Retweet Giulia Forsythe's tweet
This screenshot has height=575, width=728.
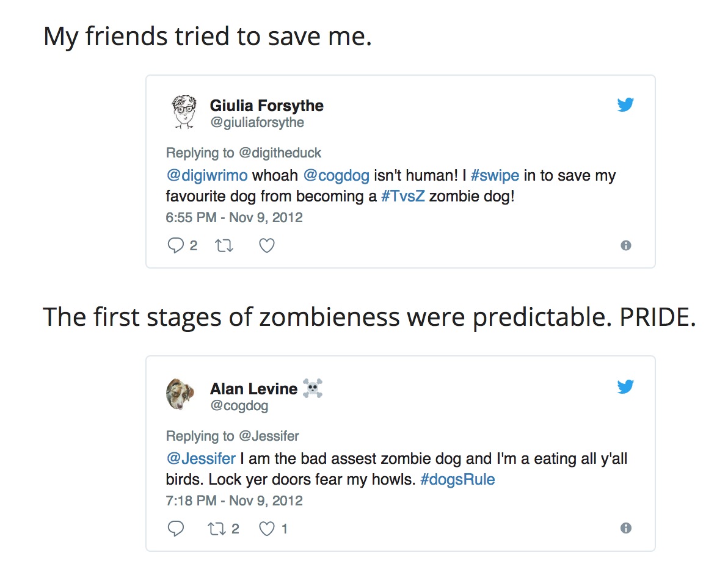coord(224,245)
